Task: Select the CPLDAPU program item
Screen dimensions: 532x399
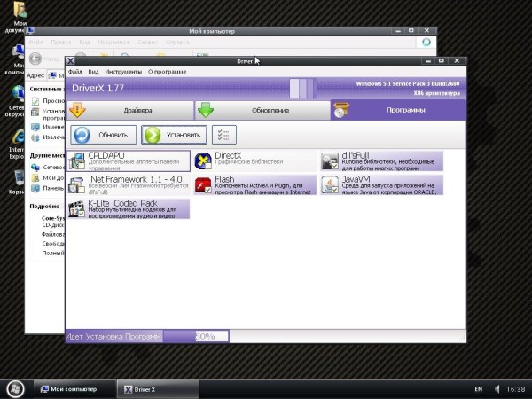Action: pos(129,160)
